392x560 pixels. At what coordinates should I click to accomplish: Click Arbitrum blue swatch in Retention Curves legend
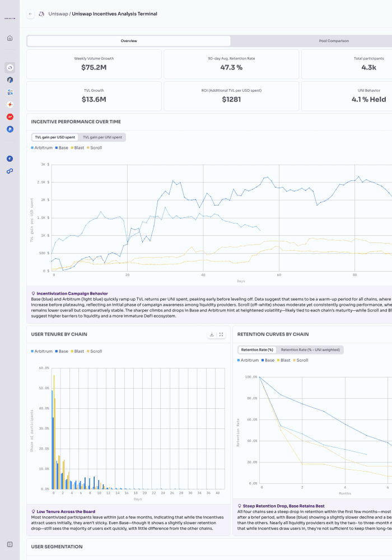click(239, 360)
